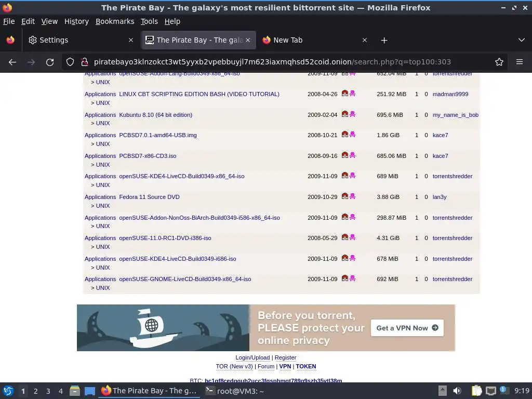Switch to workspace 2 in the taskbar
Image resolution: width=532 pixels, height=399 pixels.
coord(36,391)
